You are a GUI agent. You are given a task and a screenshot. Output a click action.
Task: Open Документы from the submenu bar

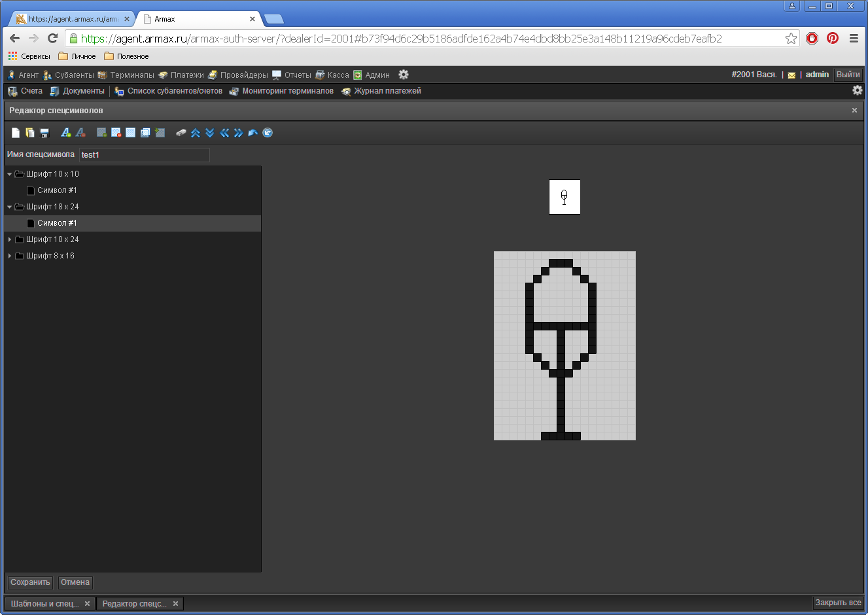click(77, 91)
